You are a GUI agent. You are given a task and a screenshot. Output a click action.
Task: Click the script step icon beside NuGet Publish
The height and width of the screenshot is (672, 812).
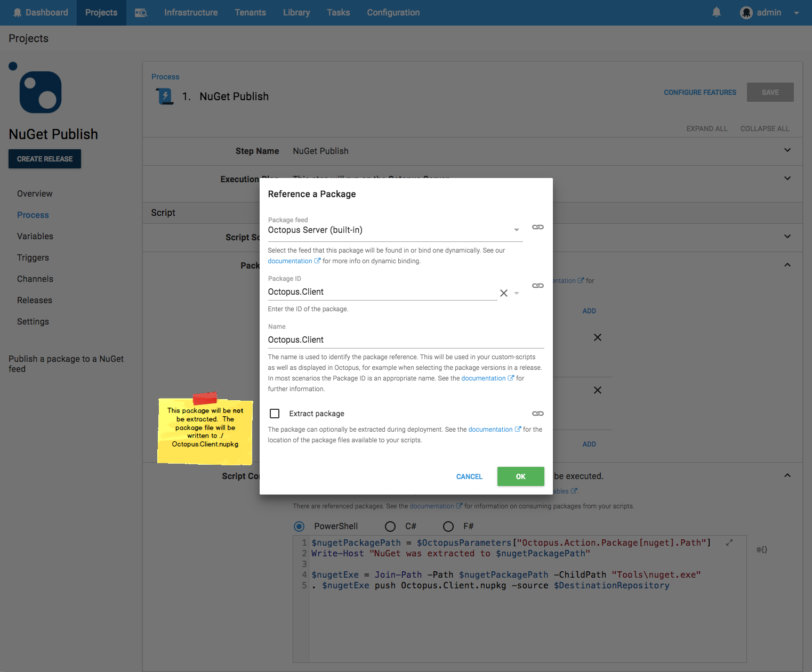tap(165, 96)
